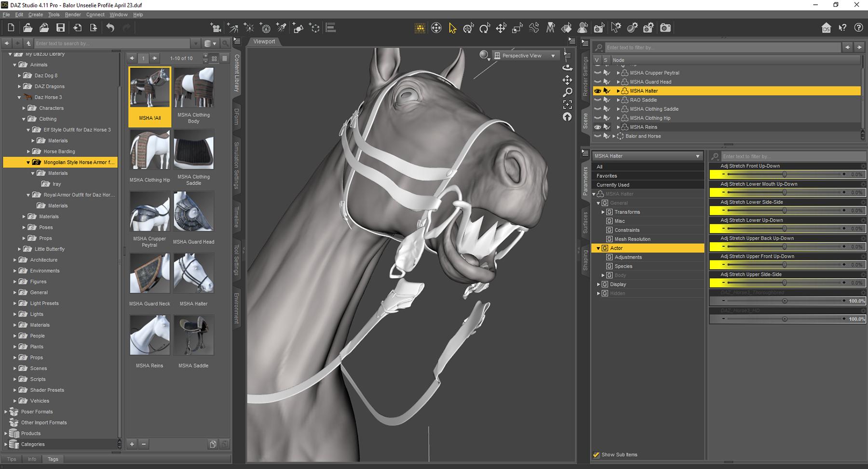Select the Region Navigator figure tool
Screen dimensions: 868x469
pos(583,28)
